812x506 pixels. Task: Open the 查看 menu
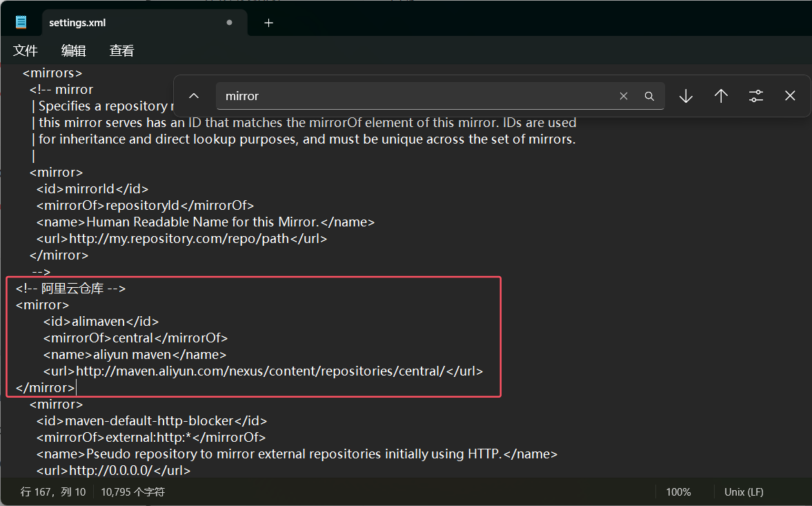pyautogui.click(x=122, y=50)
